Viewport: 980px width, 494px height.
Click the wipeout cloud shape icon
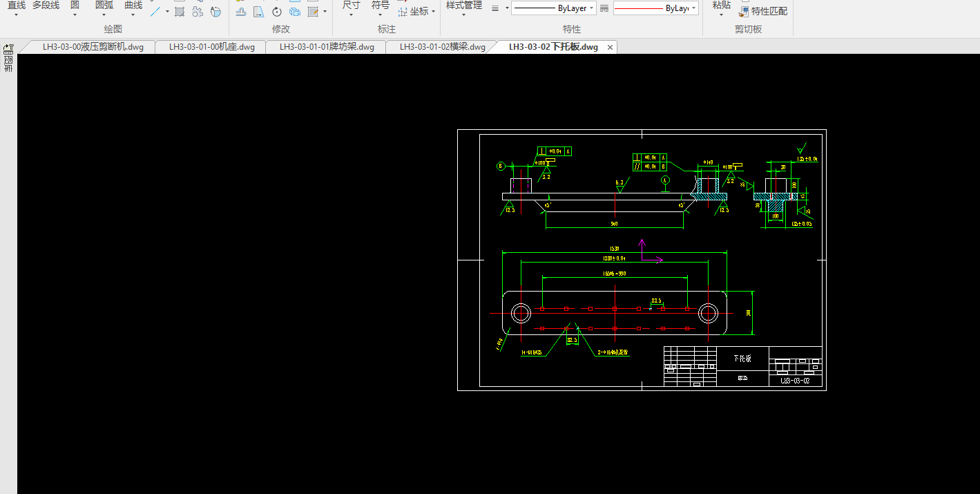(215, 12)
